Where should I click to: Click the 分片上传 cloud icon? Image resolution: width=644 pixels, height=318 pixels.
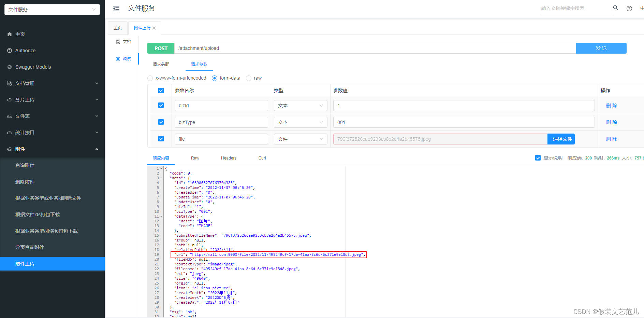coord(10,100)
